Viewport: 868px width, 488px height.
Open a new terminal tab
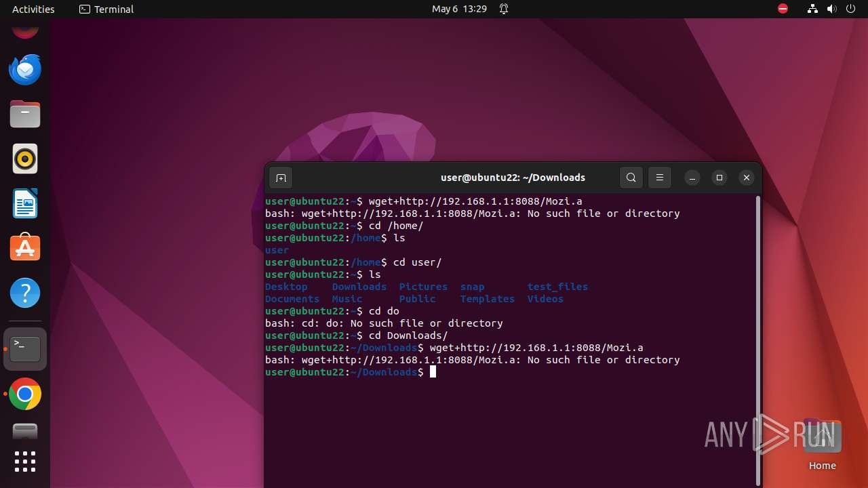281,178
